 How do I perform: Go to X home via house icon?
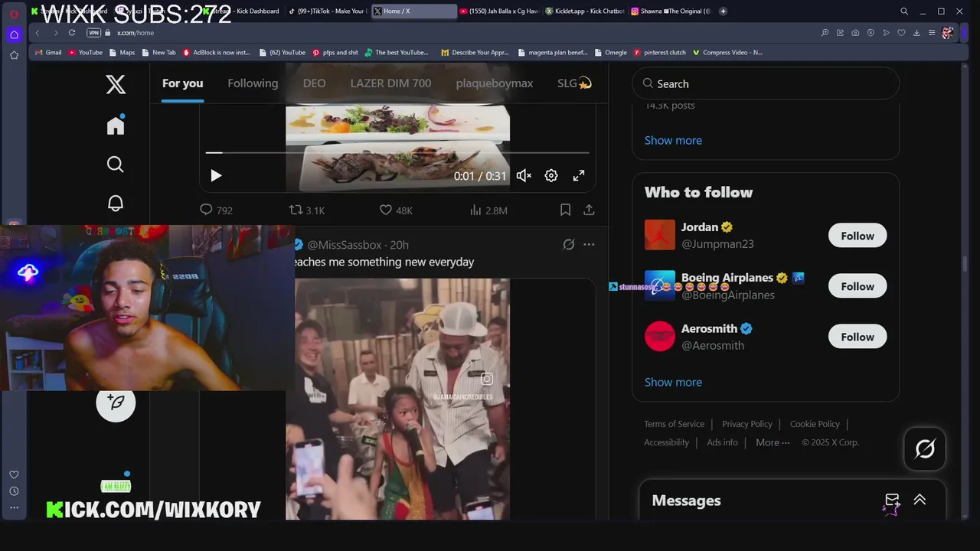click(116, 126)
